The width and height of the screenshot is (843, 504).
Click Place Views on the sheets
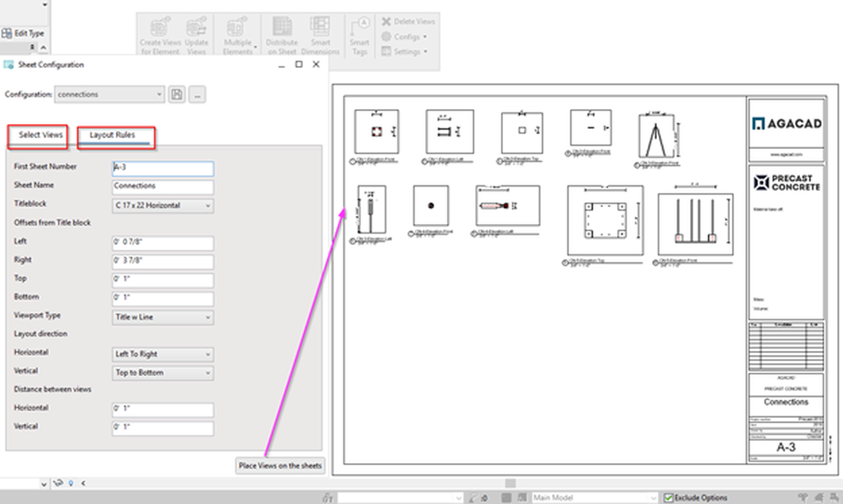280,466
